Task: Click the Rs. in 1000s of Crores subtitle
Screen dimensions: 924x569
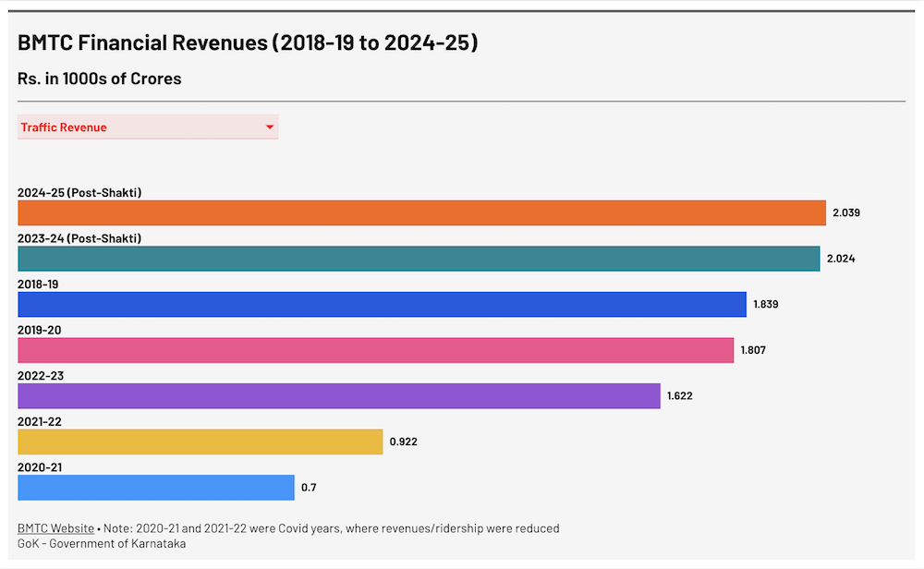Action: click(x=100, y=79)
